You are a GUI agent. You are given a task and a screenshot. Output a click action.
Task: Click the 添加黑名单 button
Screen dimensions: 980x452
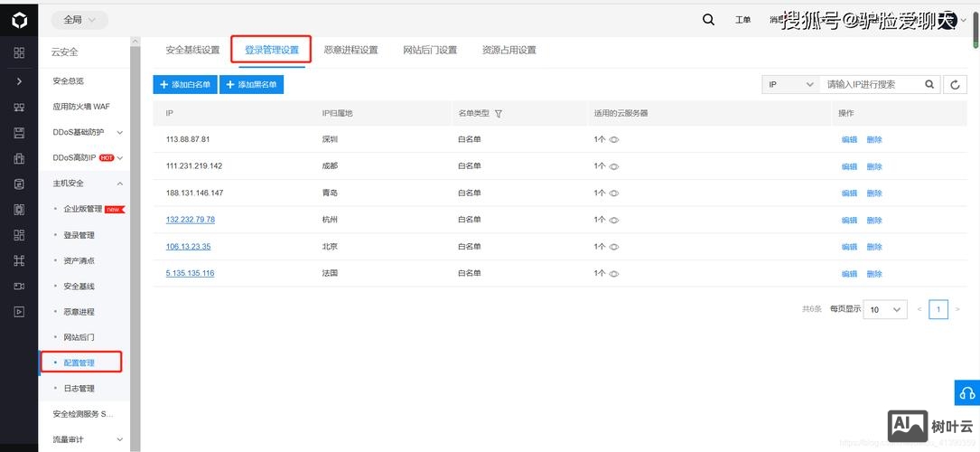[252, 84]
